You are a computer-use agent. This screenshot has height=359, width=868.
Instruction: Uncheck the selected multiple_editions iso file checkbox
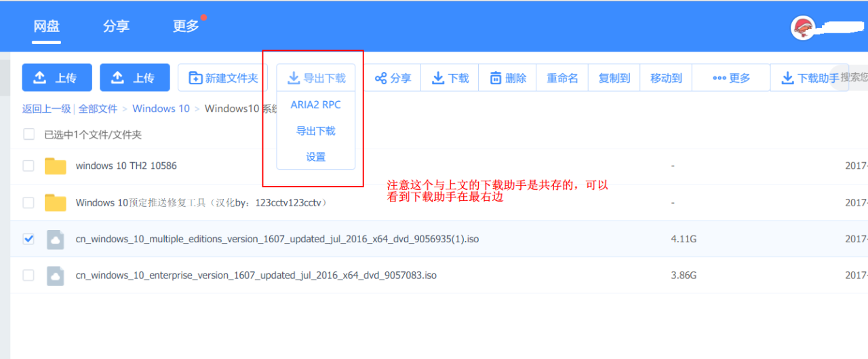28,239
